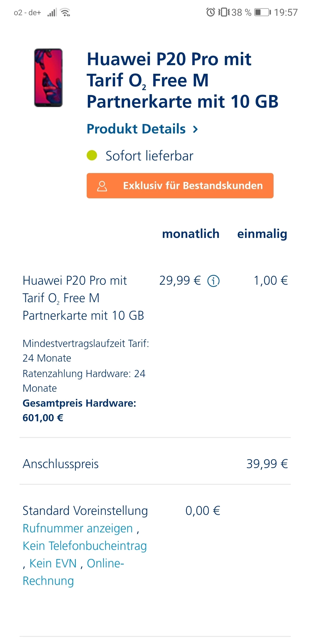Screen dimensions: 310x644
Task: Tap the einmalig column header
Action: pyautogui.click(x=262, y=234)
